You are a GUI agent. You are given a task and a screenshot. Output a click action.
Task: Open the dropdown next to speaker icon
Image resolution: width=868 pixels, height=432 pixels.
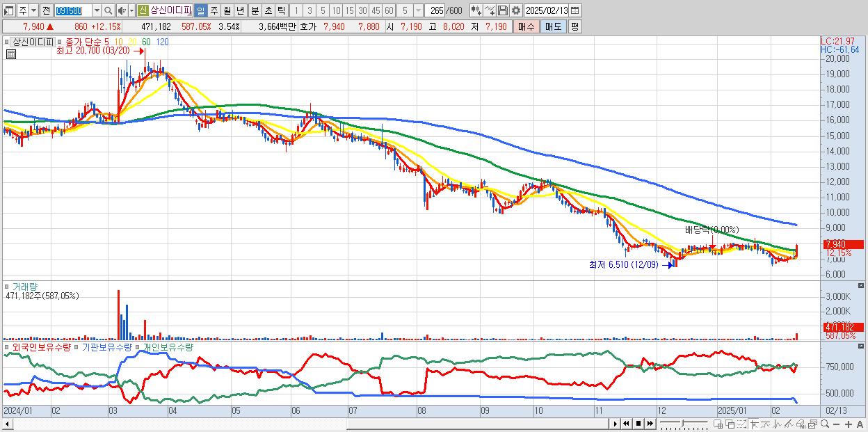tap(131, 10)
